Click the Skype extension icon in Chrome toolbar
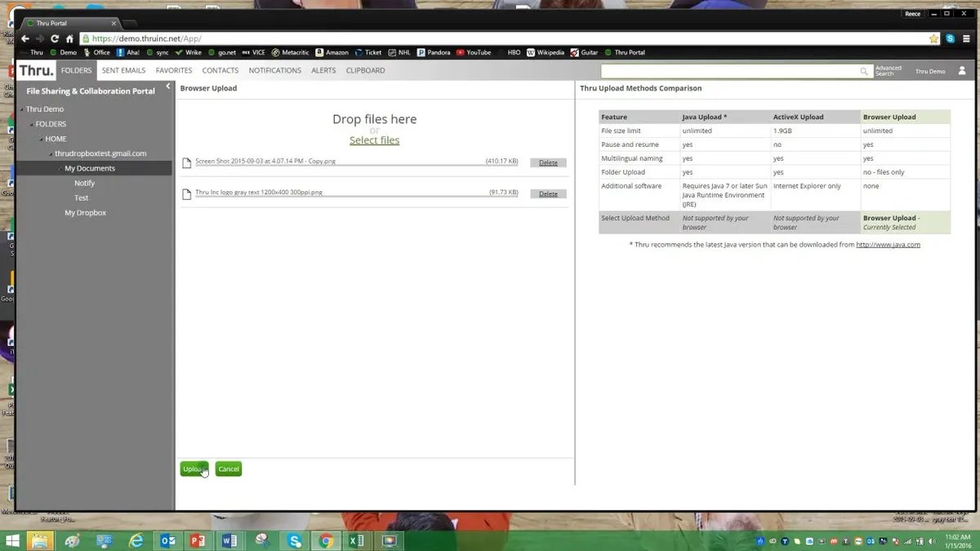The height and width of the screenshot is (551, 980). [x=950, y=38]
